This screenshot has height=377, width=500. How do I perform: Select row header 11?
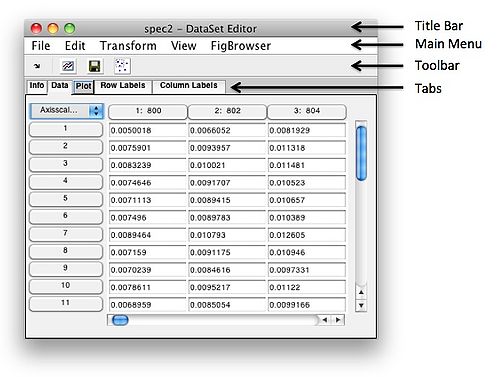click(x=66, y=304)
